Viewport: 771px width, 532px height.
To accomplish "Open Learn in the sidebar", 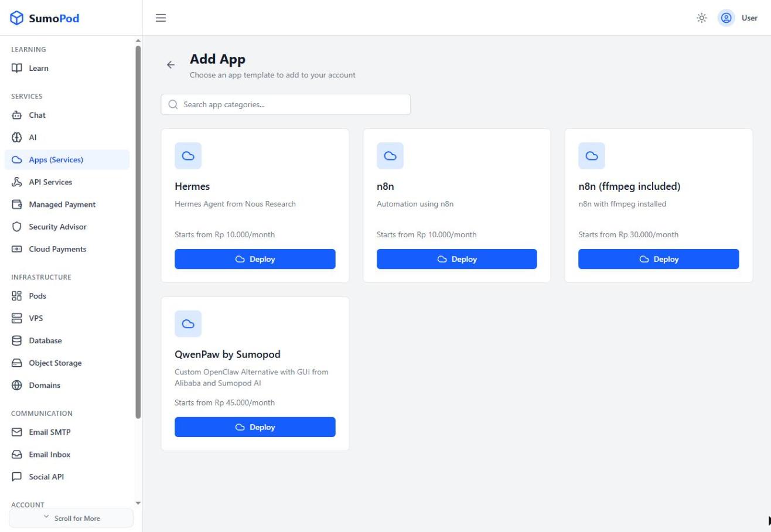I will (67, 68).
